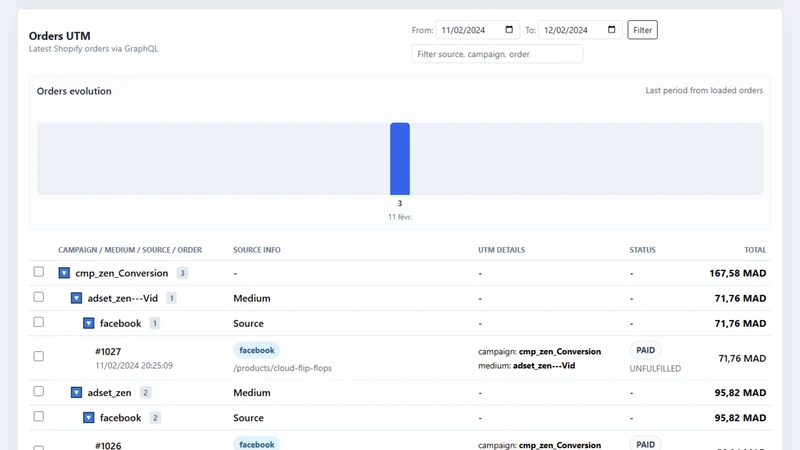Click the UTM DETAILS column header
Image resolution: width=800 pixels, height=450 pixels.
[501, 250]
